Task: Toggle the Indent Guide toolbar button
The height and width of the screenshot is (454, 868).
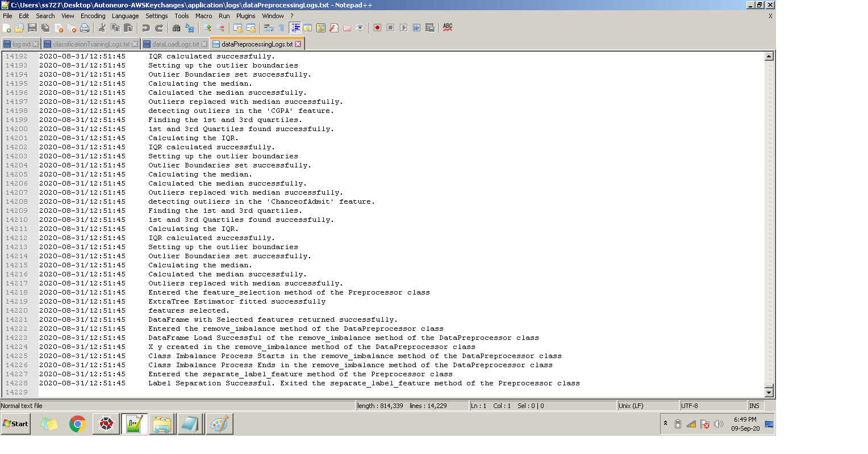Action: tap(295, 28)
